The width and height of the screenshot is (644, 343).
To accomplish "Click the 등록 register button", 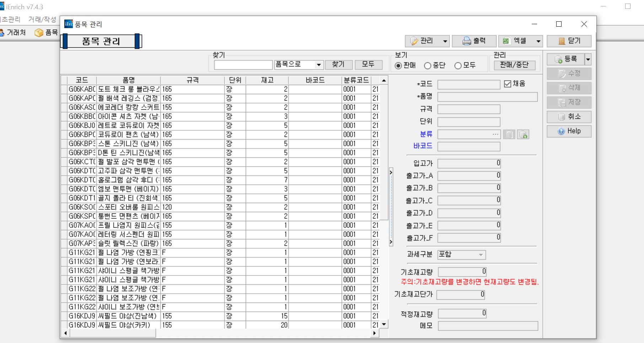I will pyautogui.click(x=565, y=59).
